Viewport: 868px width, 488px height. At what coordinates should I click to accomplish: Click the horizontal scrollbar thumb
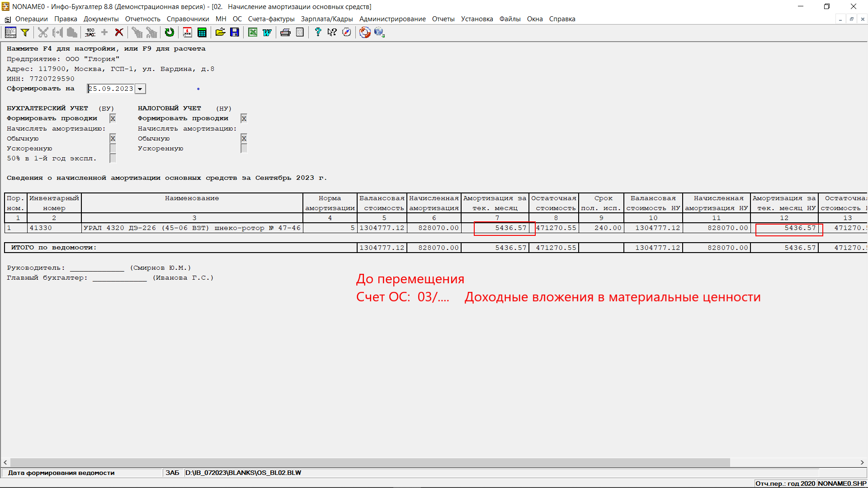(x=370, y=462)
